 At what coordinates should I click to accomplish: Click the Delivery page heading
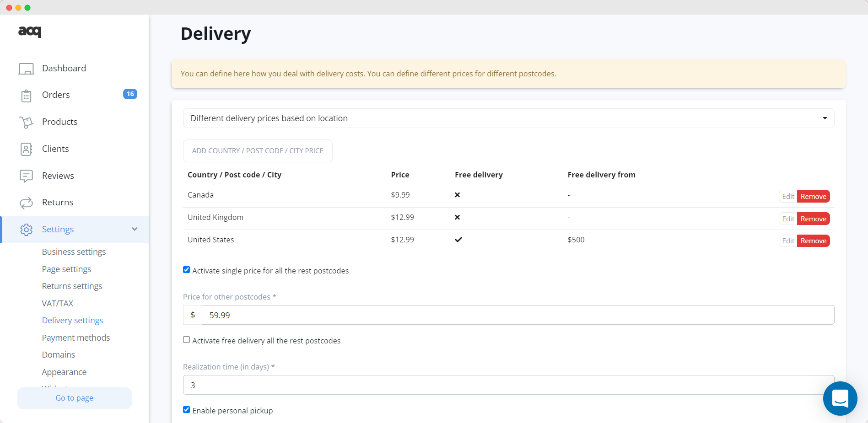point(216,34)
